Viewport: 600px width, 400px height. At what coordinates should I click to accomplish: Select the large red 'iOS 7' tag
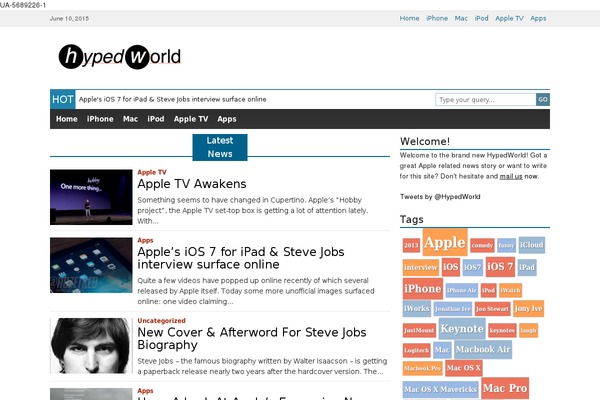click(x=500, y=266)
